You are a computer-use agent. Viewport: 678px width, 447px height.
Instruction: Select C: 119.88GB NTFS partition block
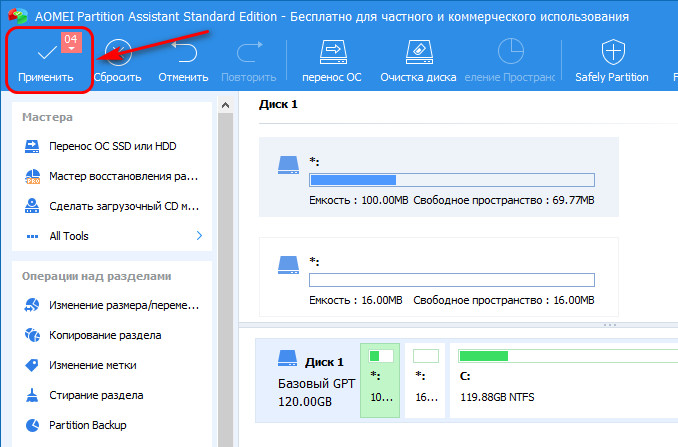click(564, 380)
